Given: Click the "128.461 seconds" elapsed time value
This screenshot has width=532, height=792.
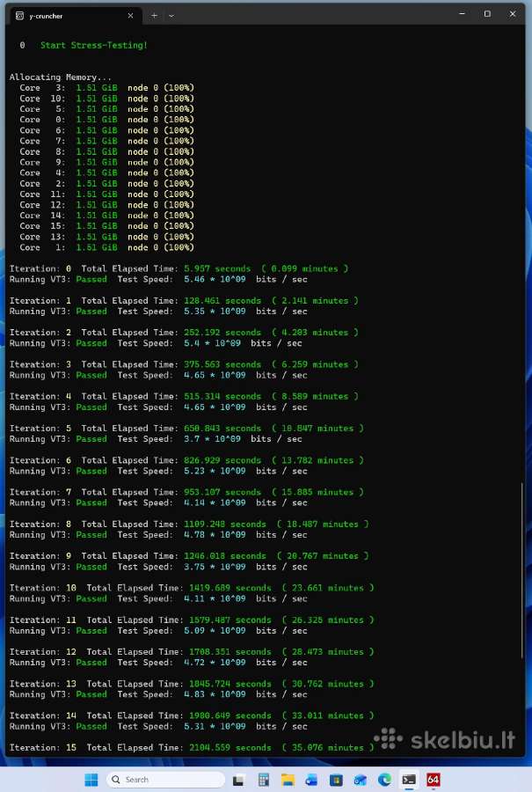Looking at the screenshot, I should click(222, 301).
